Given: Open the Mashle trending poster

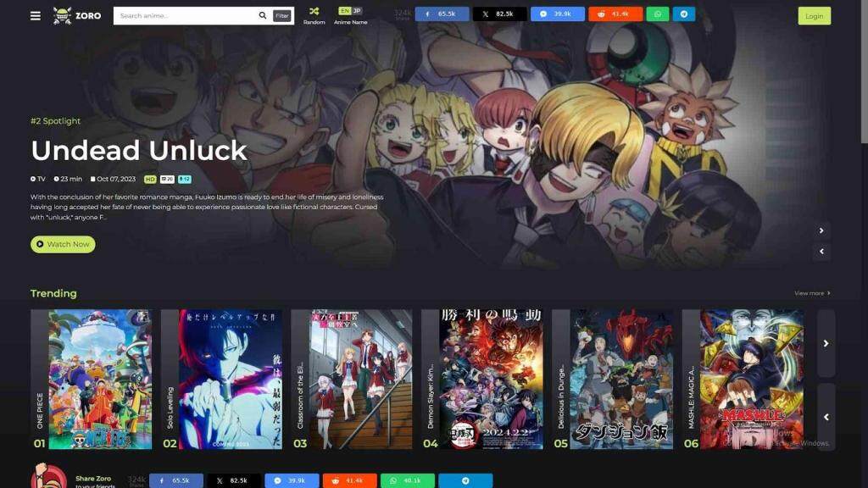Looking at the screenshot, I should pos(752,379).
